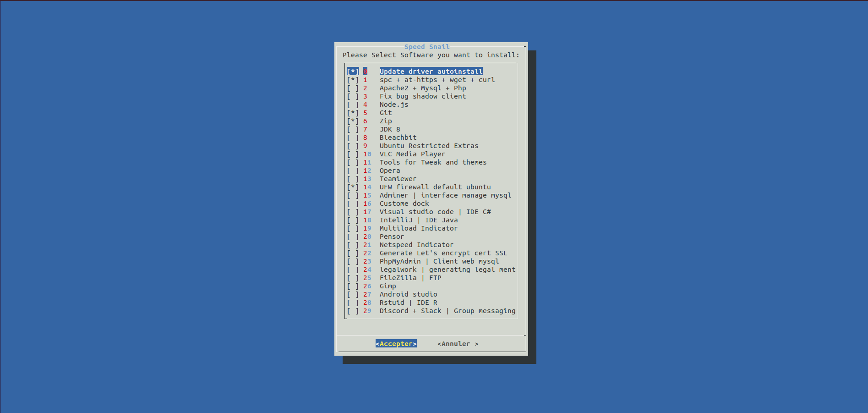The width and height of the screenshot is (868, 413).
Task: Tick the FileZilla | FTP checkbox
Action: point(353,278)
